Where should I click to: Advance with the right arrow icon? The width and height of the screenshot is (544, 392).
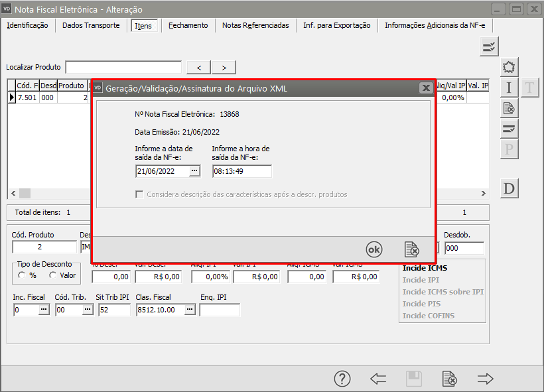486,379
